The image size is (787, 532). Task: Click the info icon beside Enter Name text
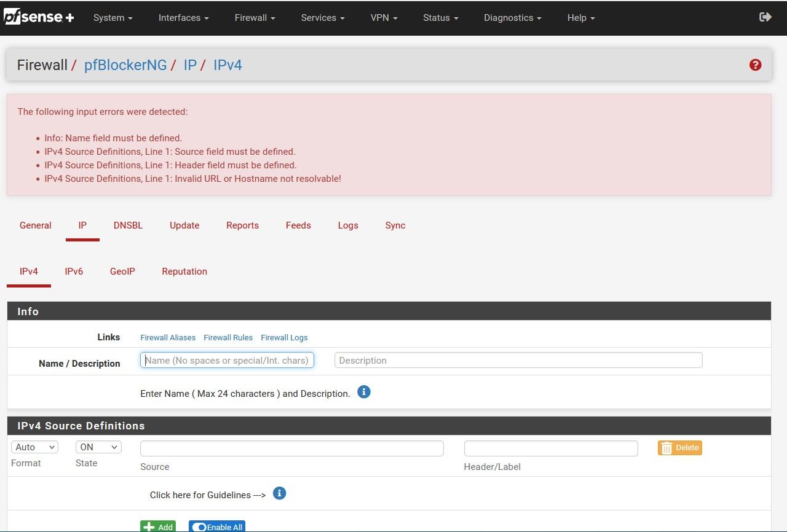tap(364, 392)
